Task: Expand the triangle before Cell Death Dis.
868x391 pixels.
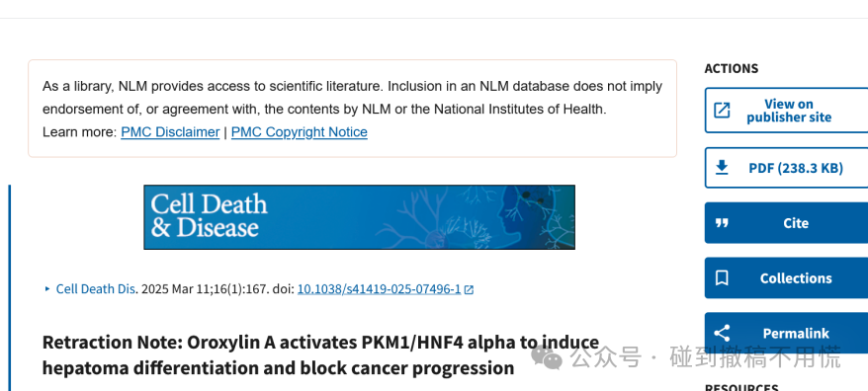Action: tap(47, 288)
